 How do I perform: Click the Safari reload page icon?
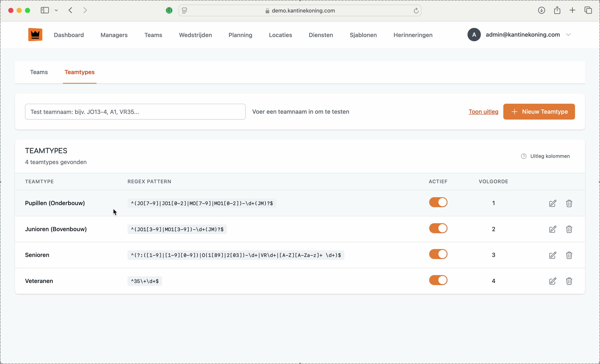(x=416, y=11)
